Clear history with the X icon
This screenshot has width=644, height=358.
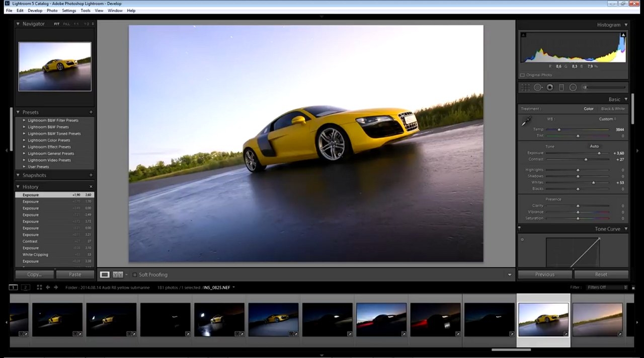point(91,187)
